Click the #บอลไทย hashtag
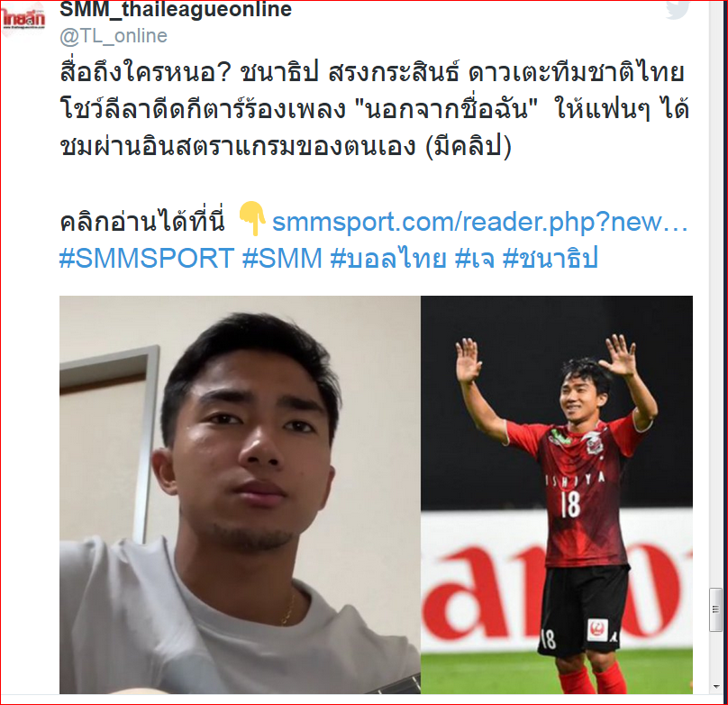Image resolution: width=728 pixels, height=705 pixels. (388, 258)
